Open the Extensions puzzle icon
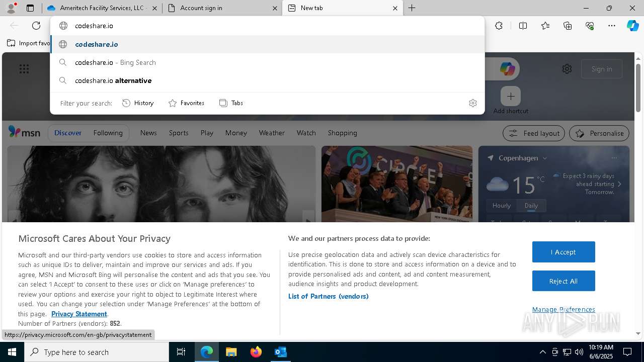 click(x=499, y=26)
